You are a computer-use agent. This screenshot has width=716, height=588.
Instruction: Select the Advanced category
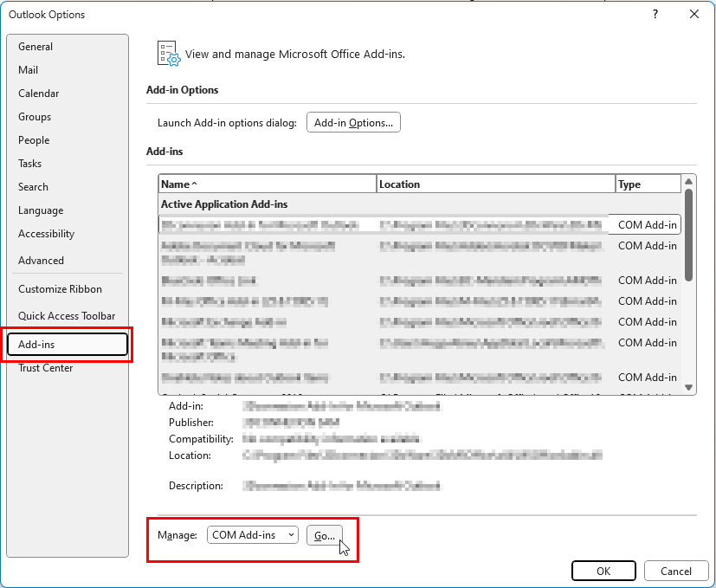tap(41, 261)
